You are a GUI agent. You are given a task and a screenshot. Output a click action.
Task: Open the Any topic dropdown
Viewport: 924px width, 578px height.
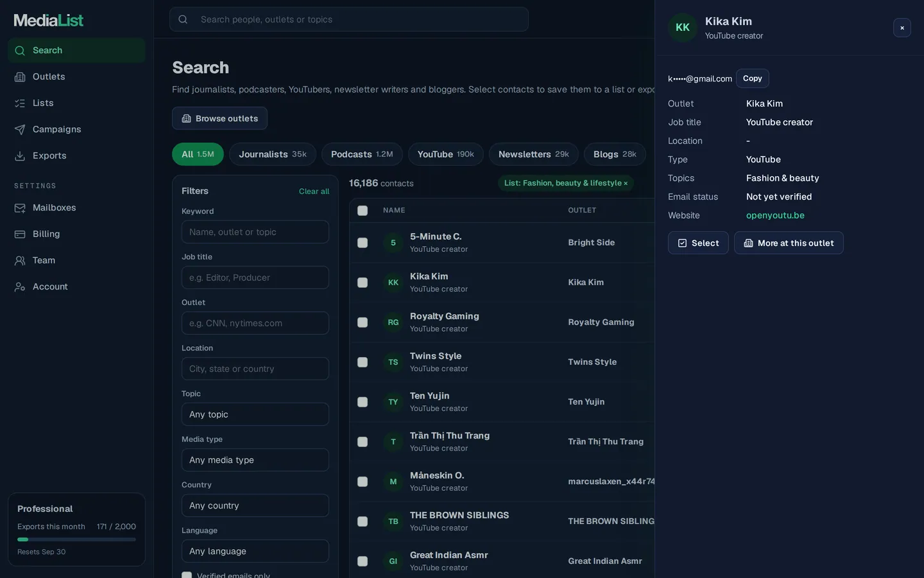pyautogui.click(x=255, y=414)
